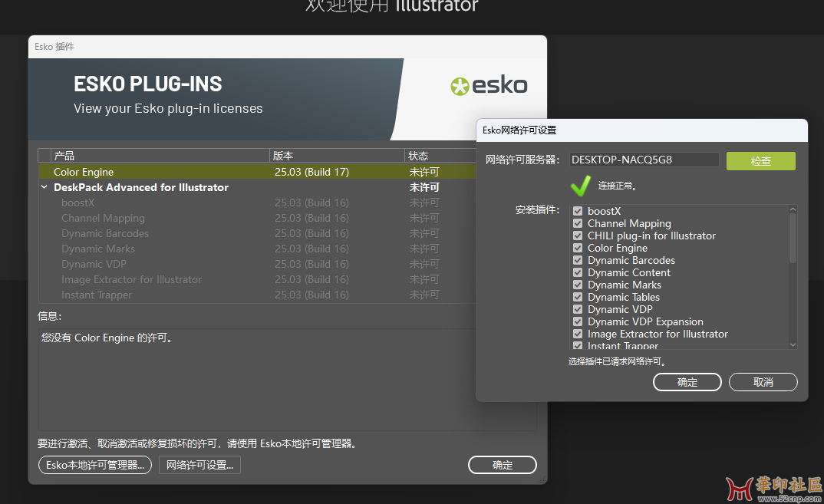Select the Dynamic Barcodes row in license list

(257, 233)
